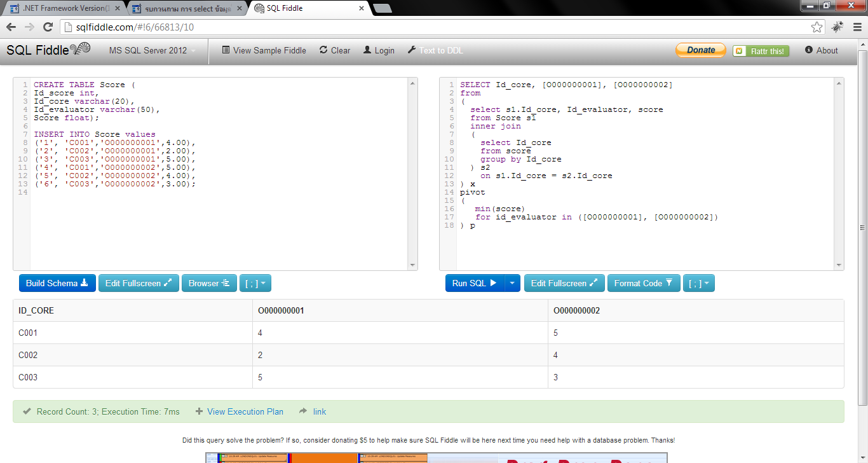The width and height of the screenshot is (868, 463).
Task: Click the View Execution Plan link
Action: pyautogui.click(x=245, y=411)
